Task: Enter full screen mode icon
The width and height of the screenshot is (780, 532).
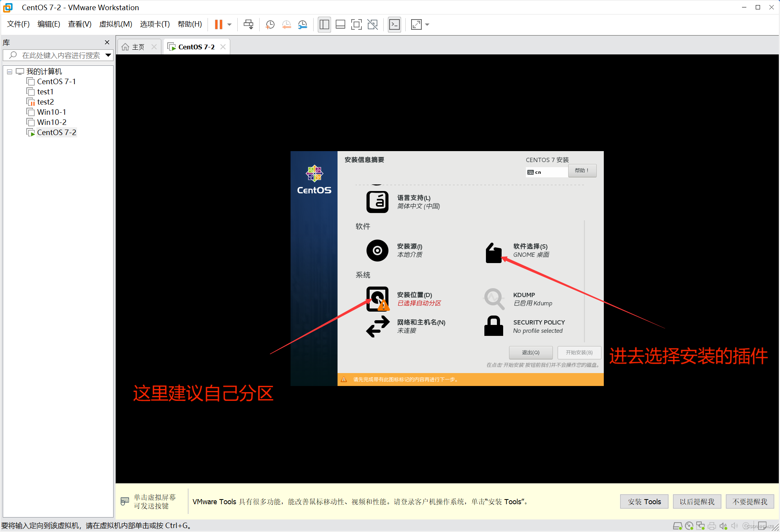Action: pyautogui.click(x=356, y=25)
